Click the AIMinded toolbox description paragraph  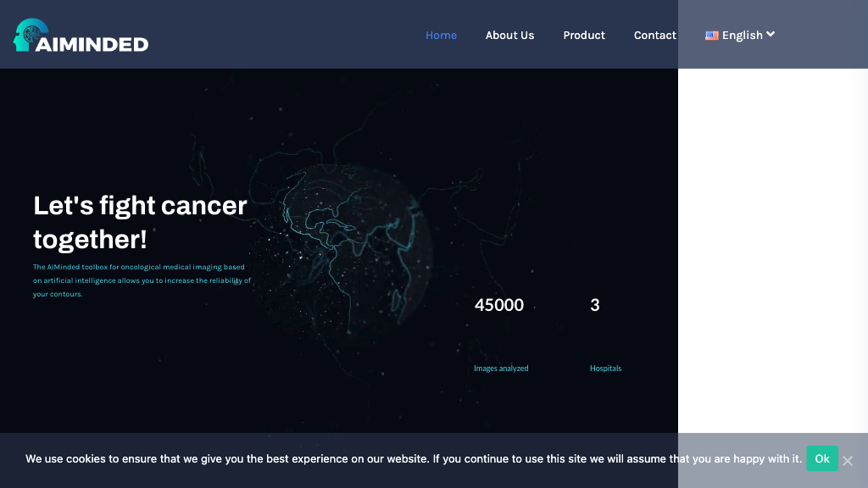pos(142,280)
